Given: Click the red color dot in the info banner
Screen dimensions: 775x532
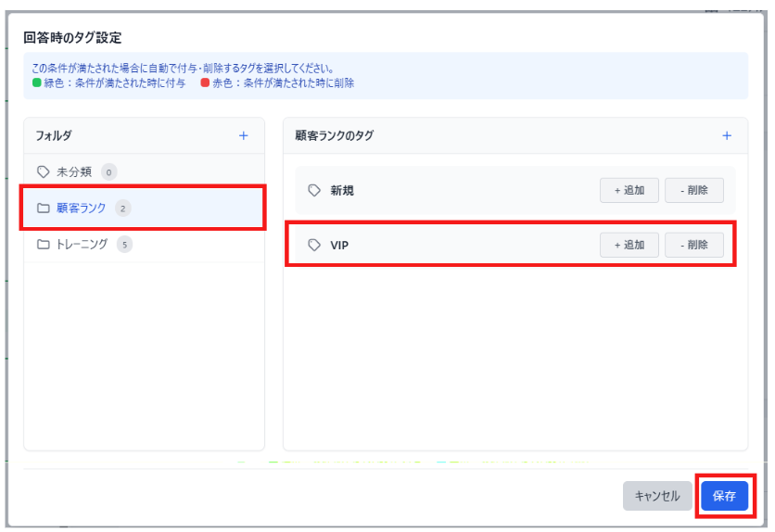Looking at the screenshot, I should point(205,83).
